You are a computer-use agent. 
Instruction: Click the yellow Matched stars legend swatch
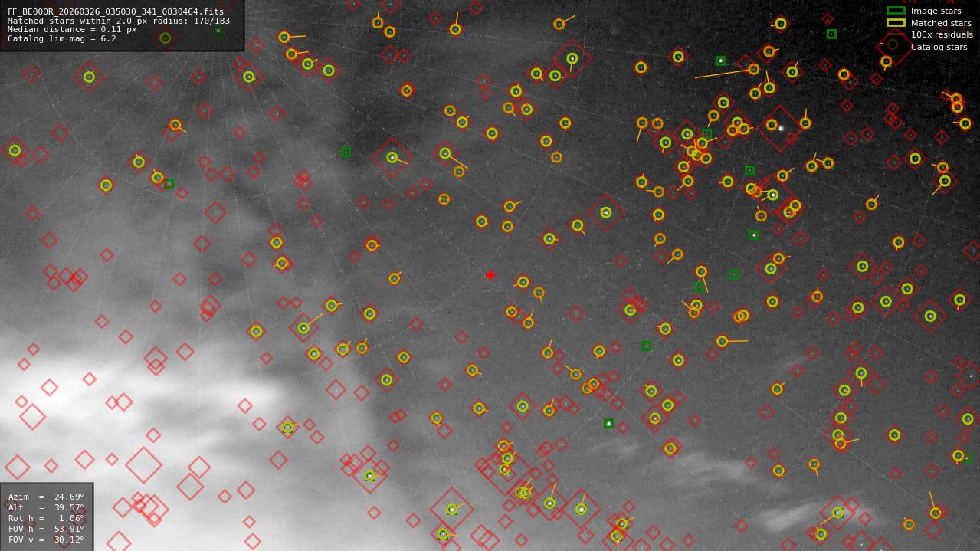(x=896, y=22)
